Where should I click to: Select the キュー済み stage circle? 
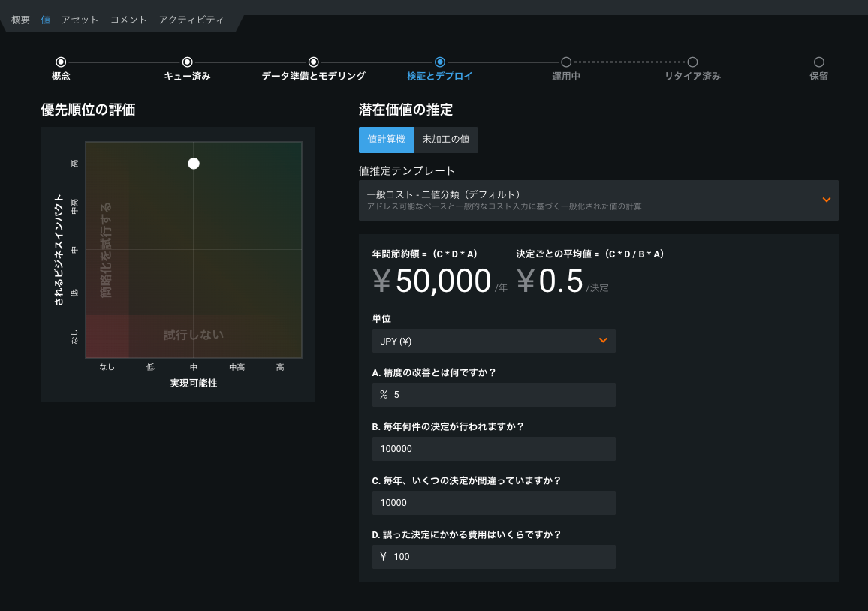pos(188,62)
